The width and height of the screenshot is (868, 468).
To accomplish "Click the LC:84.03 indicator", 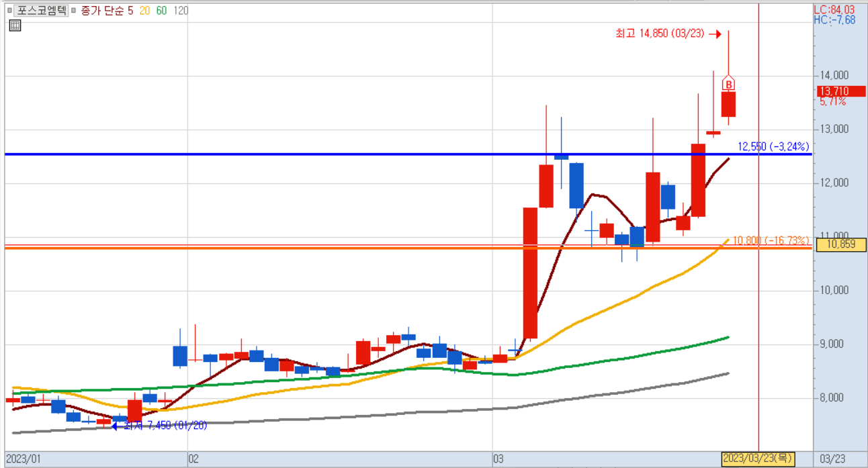I will click(834, 9).
